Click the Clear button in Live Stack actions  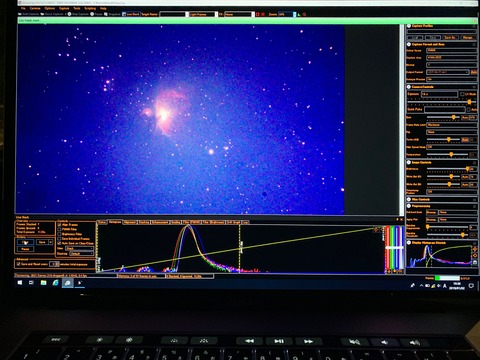pyautogui.click(x=25, y=242)
